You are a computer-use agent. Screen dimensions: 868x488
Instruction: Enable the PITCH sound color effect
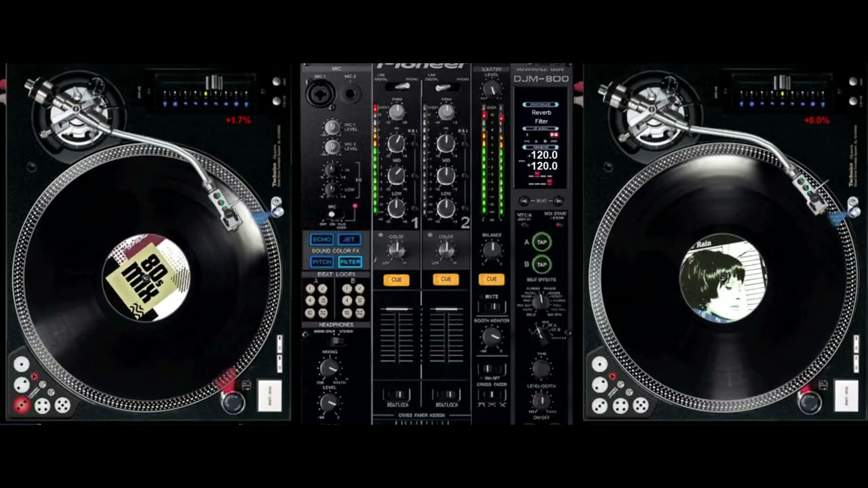(322, 262)
